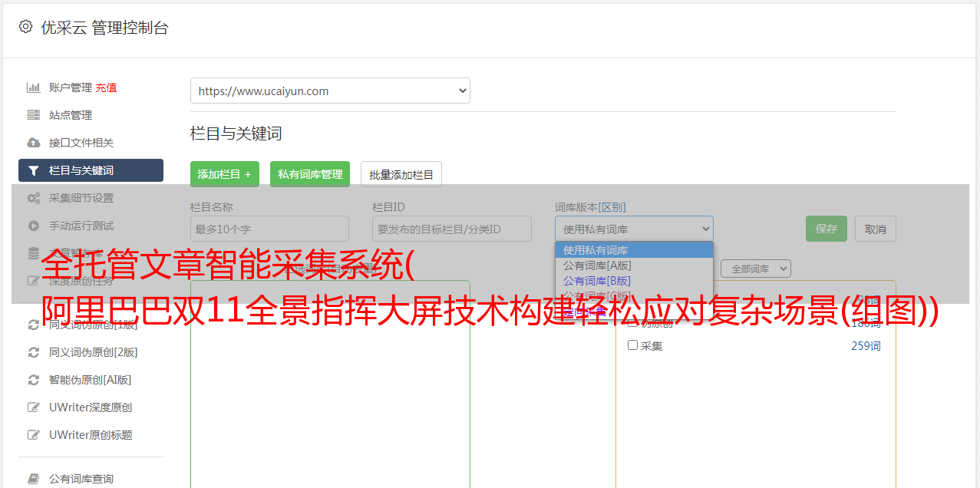The height and width of the screenshot is (488, 980).
Task: Click the green 保存 button
Action: [827, 229]
